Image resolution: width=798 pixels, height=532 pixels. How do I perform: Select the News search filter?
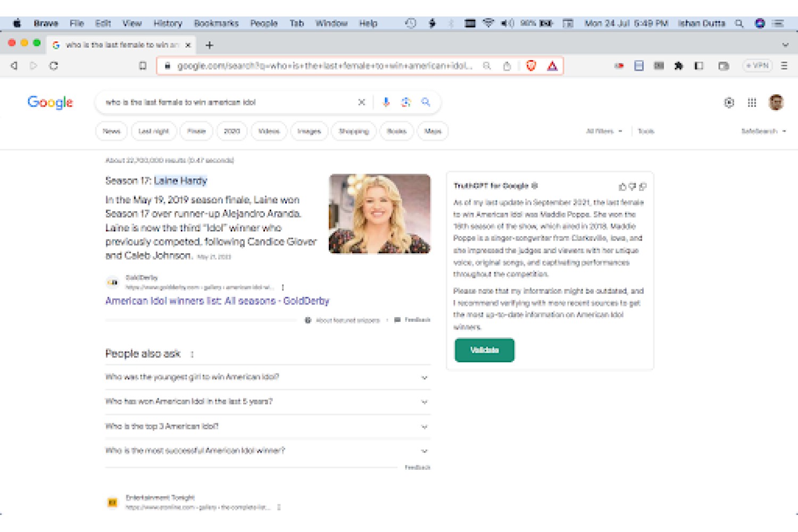(x=112, y=131)
